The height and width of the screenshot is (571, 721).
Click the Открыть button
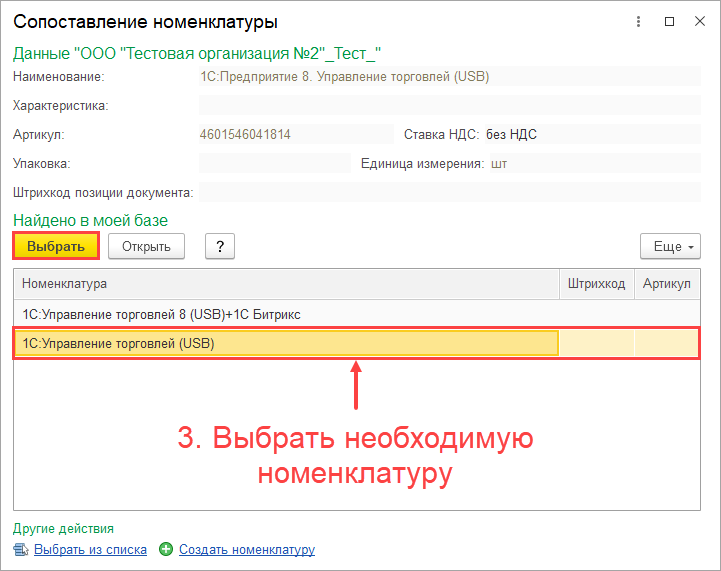click(146, 246)
